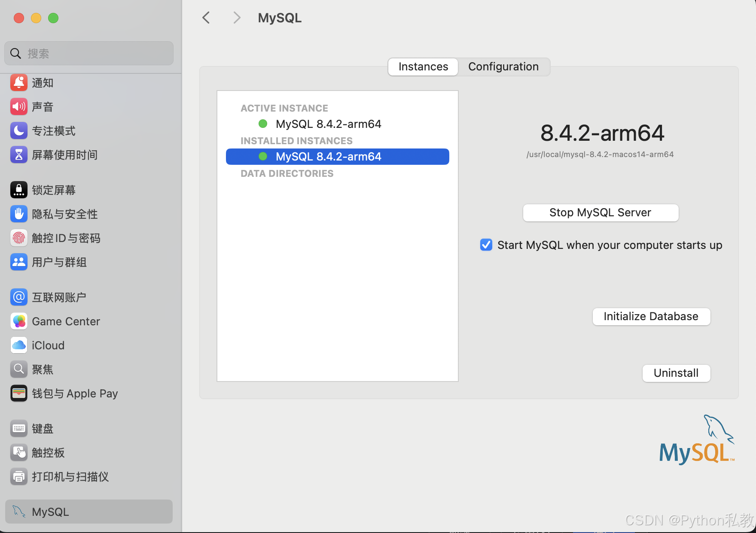Click the yellow minimize window button
The height and width of the screenshot is (533, 756).
click(36, 18)
